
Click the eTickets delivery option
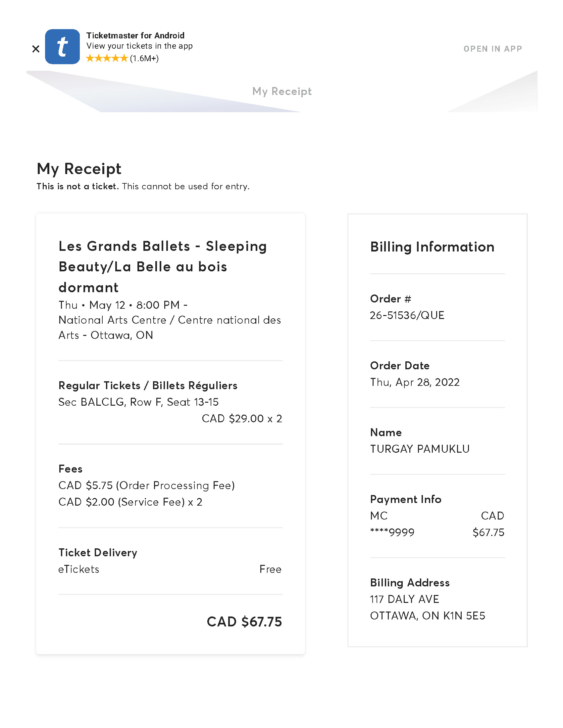click(x=79, y=569)
